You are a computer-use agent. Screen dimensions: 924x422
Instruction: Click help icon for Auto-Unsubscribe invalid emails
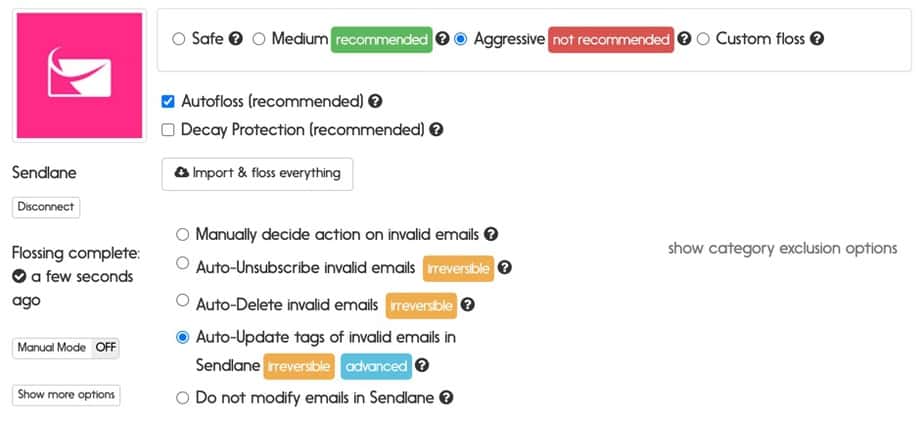(x=504, y=268)
